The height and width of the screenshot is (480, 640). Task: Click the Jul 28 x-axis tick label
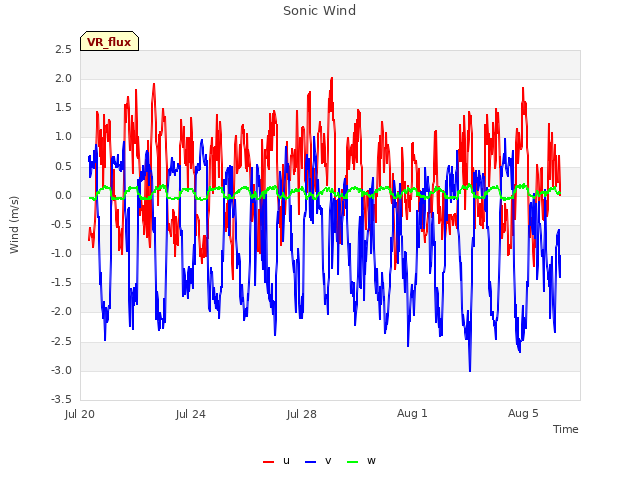point(302,414)
